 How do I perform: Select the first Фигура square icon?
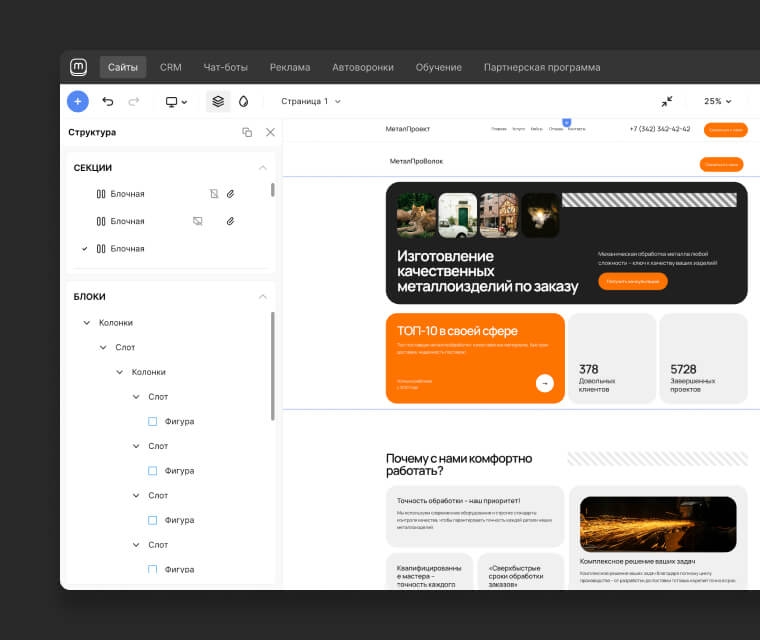pyautogui.click(x=153, y=421)
